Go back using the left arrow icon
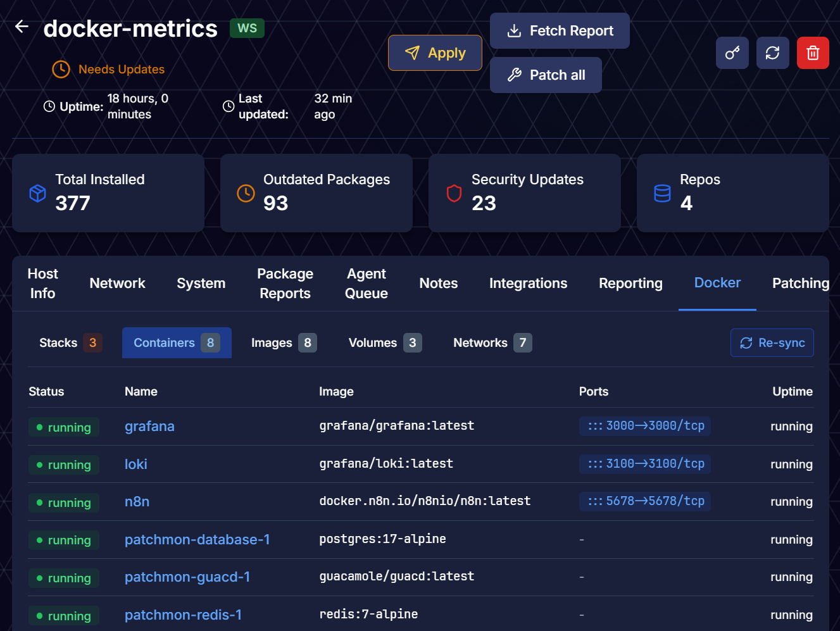840x631 pixels. (x=22, y=27)
